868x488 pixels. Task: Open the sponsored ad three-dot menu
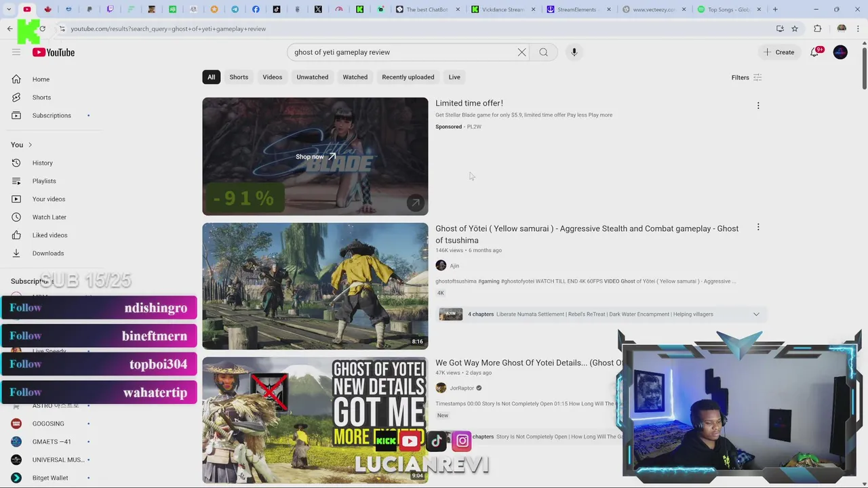point(758,106)
